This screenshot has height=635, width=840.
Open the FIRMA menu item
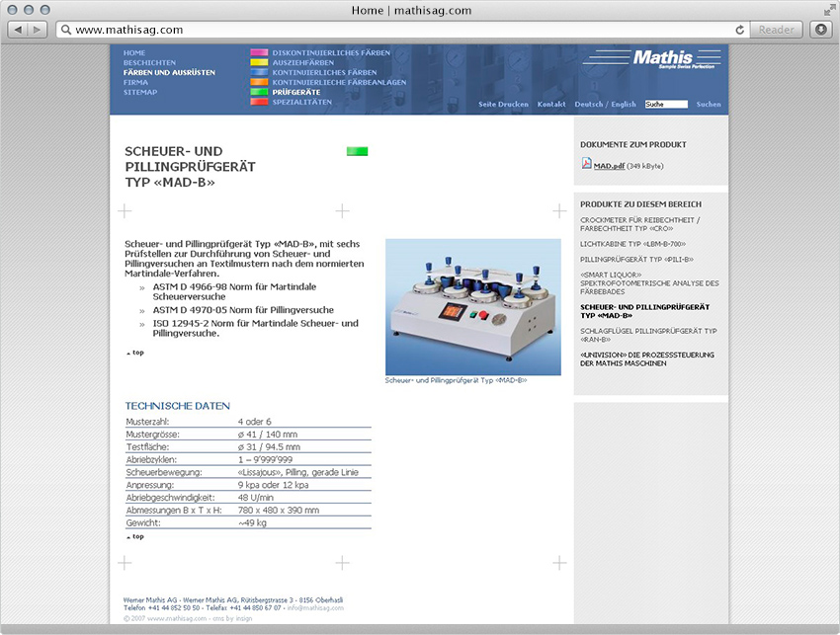(x=135, y=82)
